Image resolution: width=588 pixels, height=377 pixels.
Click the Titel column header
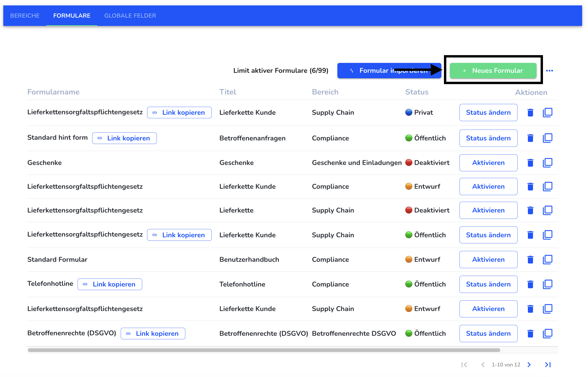click(228, 92)
